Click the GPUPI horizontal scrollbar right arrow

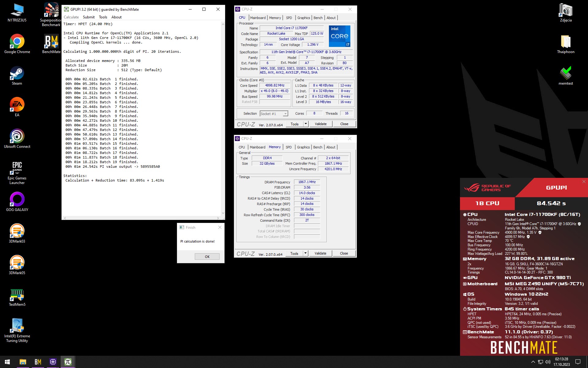(x=218, y=218)
